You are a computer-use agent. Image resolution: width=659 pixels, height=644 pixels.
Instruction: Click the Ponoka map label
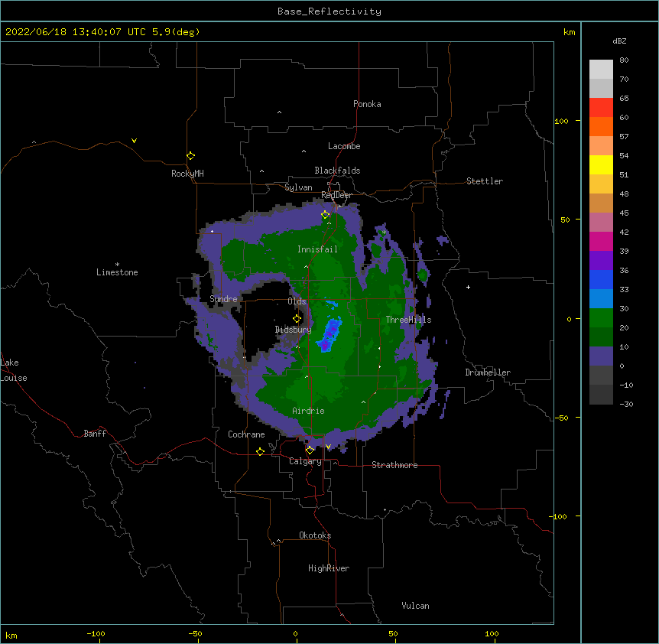pyautogui.click(x=367, y=104)
